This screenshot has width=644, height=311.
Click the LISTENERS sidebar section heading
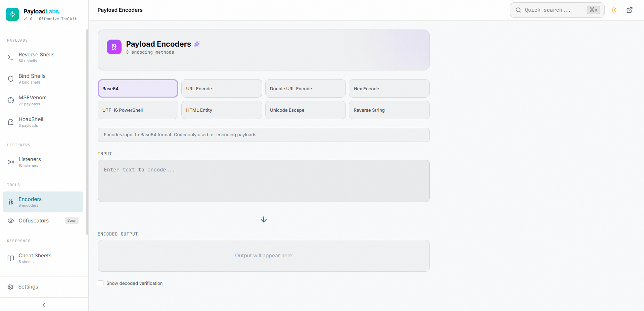[x=19, y=145]
